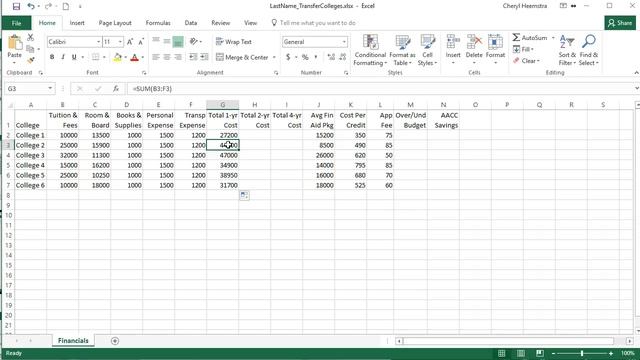Decrease font size with smaller A icon
This screenshot has height=360, width=640.
141,42
